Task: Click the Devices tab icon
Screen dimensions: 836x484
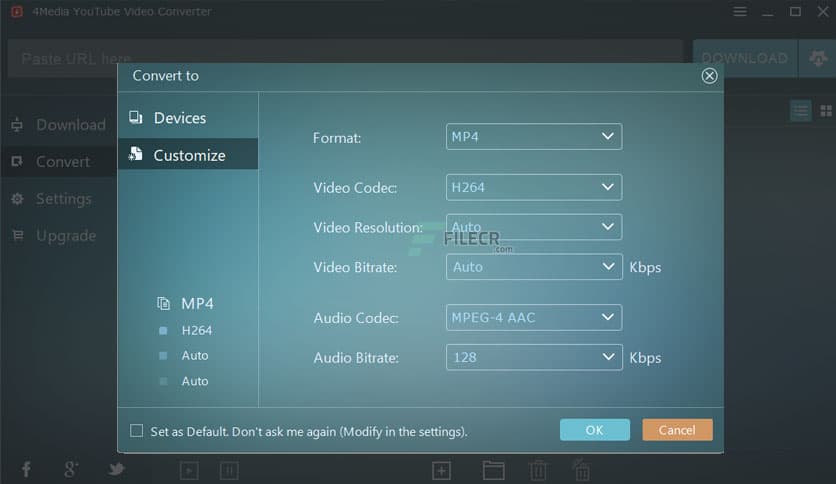Action: point(135,117)
